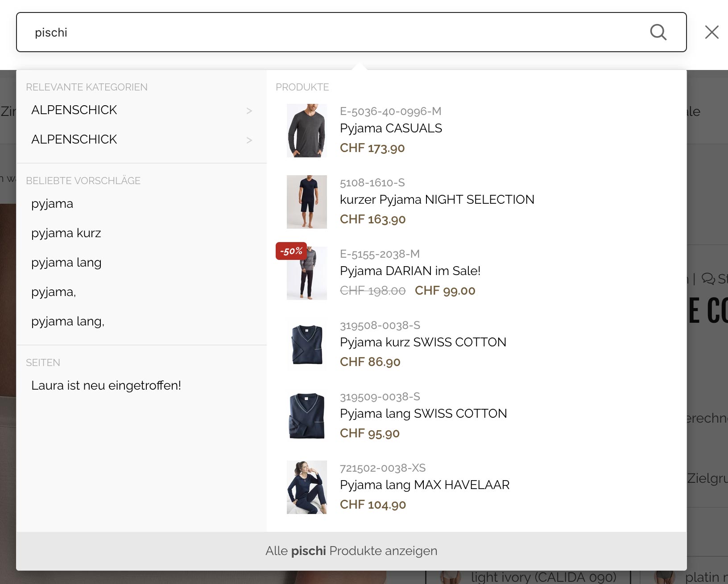Focus the search field containing pischi

click(x=351, y=32)
